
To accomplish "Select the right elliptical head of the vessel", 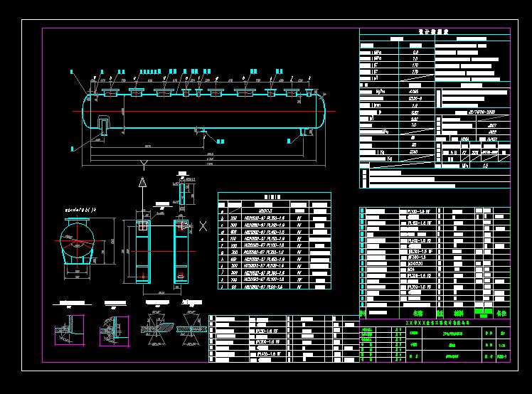I will pos(321,112).
